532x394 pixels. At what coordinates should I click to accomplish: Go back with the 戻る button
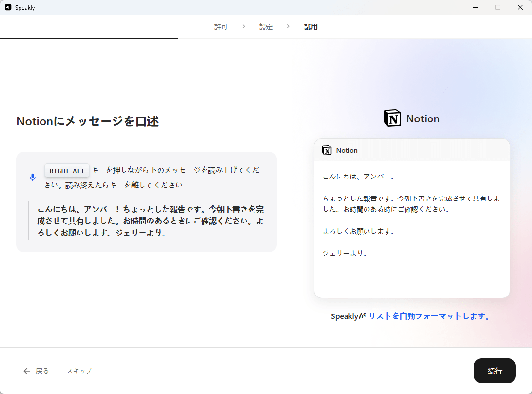tap(42, 371)
